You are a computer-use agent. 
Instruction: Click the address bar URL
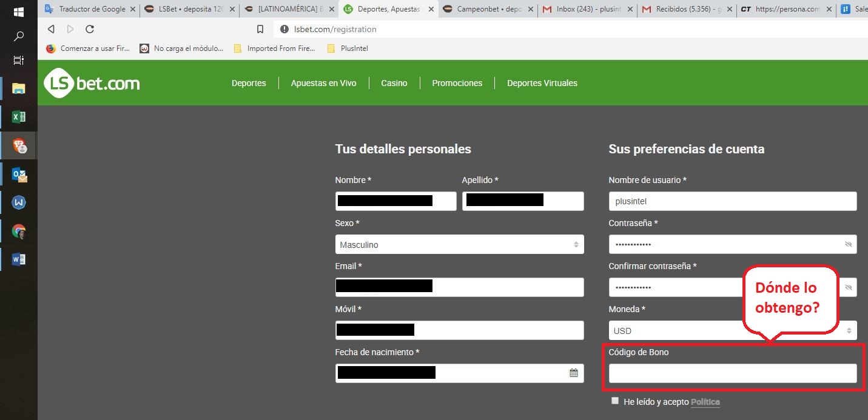[335, 29]
